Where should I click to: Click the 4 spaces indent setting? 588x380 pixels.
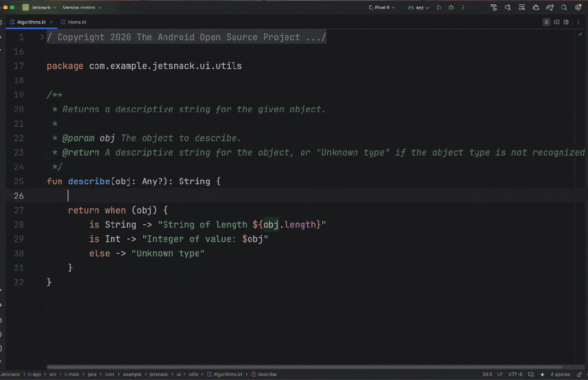[560, 375]
